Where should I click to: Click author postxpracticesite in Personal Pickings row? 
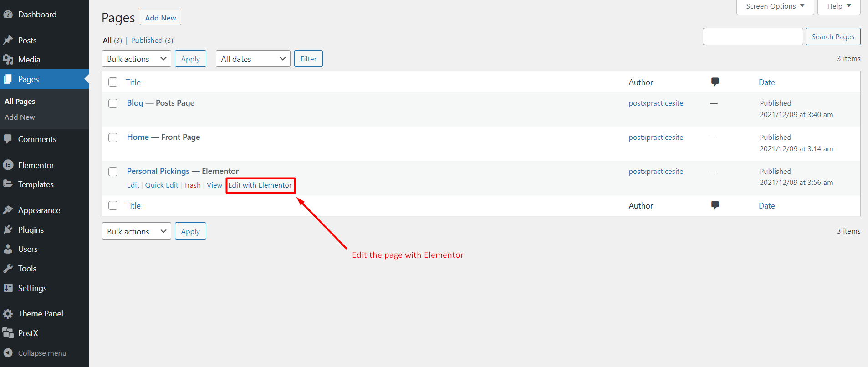[x=656, y=172]
